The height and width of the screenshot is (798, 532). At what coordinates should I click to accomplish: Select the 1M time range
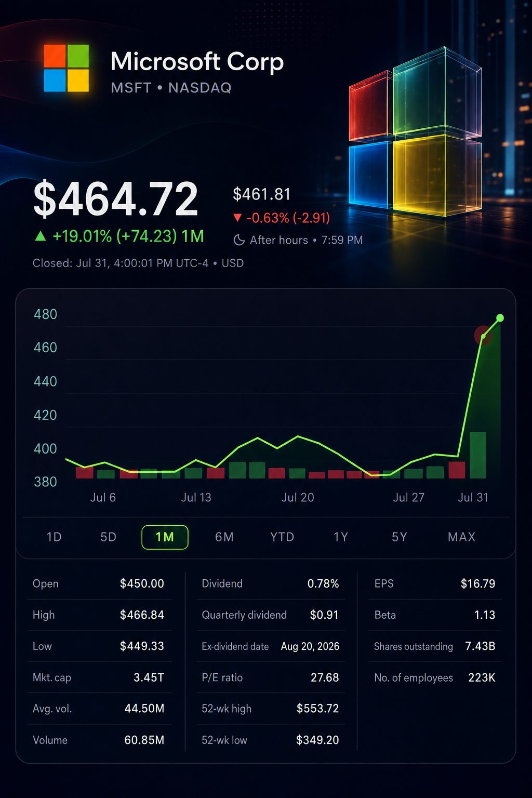pyautogui.click(x=165, y=537)
